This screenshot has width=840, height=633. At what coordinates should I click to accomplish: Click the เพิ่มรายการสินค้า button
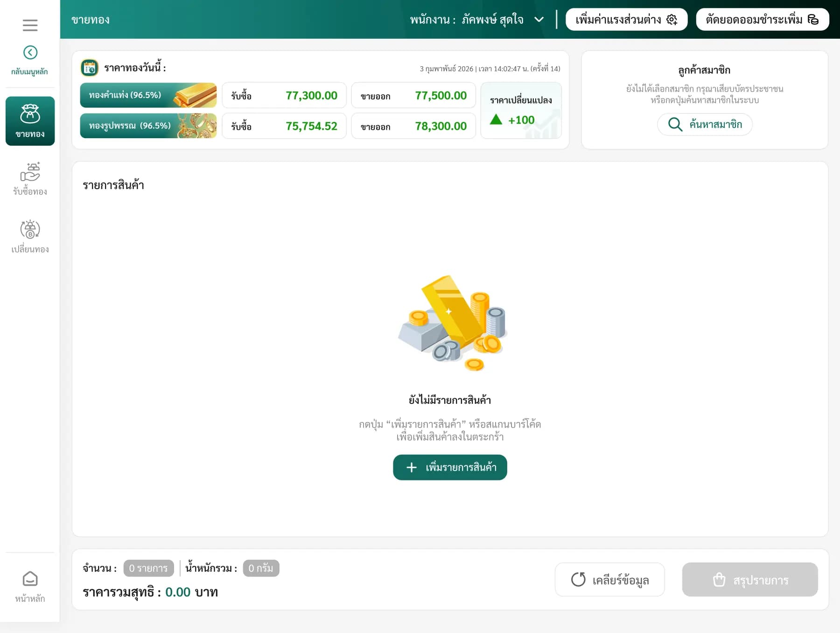pyautogui.click(x=450, y=467)
